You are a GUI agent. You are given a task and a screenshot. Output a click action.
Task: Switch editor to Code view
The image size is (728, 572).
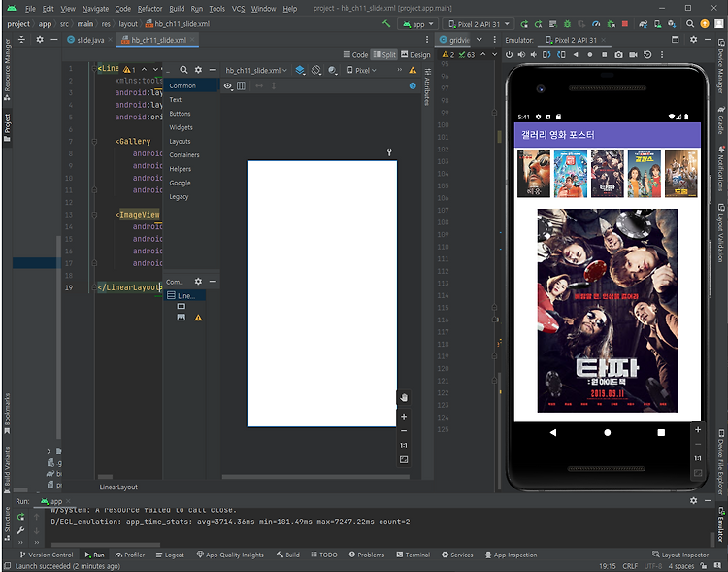tap(355, 54)
